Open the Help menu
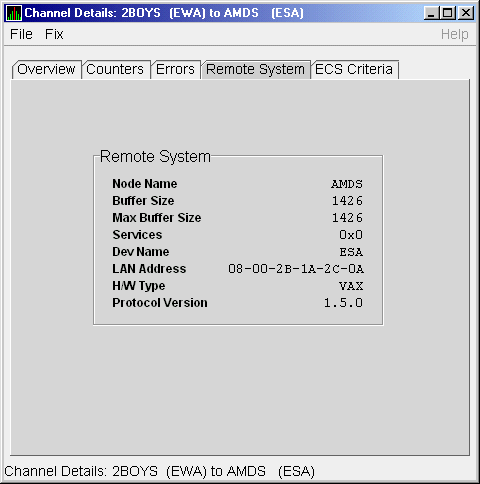480x484 pixels. point(455,34)
